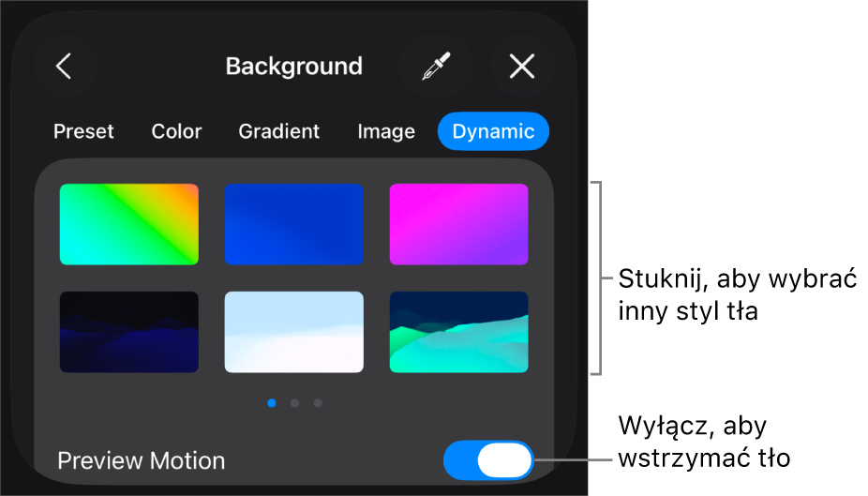The width and height of the screenshot is (868, 496).
Task: Click the Background panel title
Action: pyautogui.click(x=294, y=67)
